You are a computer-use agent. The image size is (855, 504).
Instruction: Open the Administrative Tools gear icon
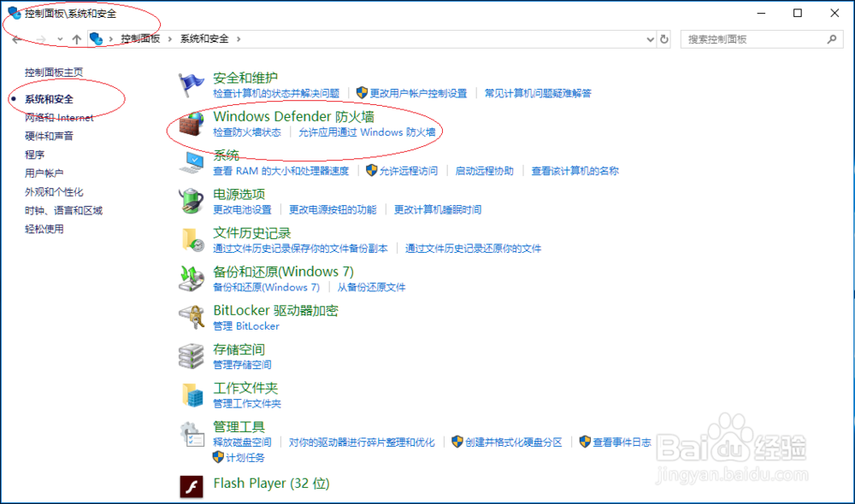click(x=192, y=434)
